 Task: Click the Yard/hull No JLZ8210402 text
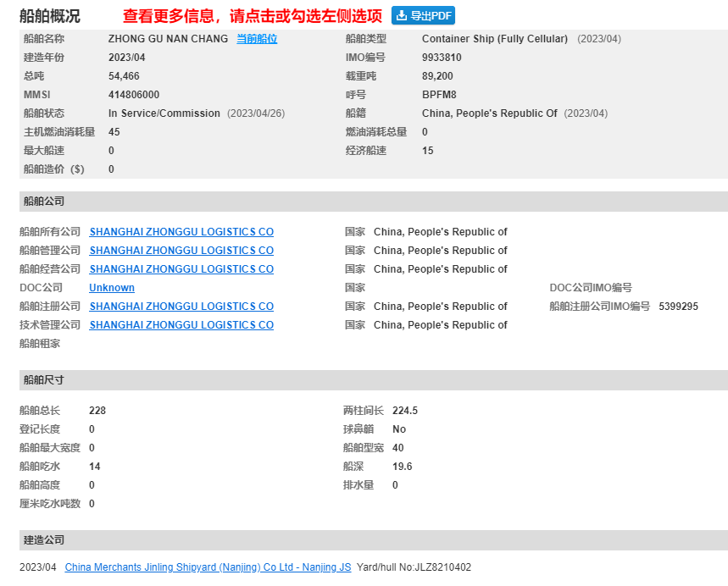click(414, 567)
